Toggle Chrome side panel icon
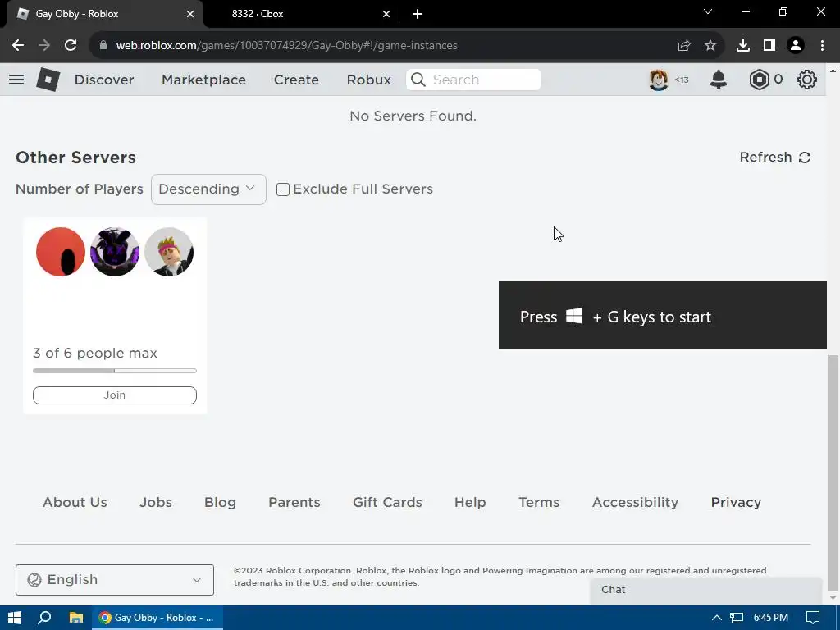The width and height of the screenshot is (840, 630). (x=769, y=46)
